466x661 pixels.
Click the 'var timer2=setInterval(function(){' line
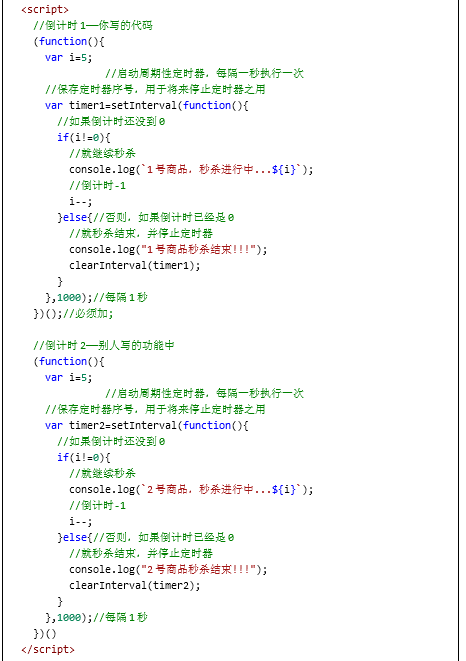pyautogui.click(x=147, y=425)
